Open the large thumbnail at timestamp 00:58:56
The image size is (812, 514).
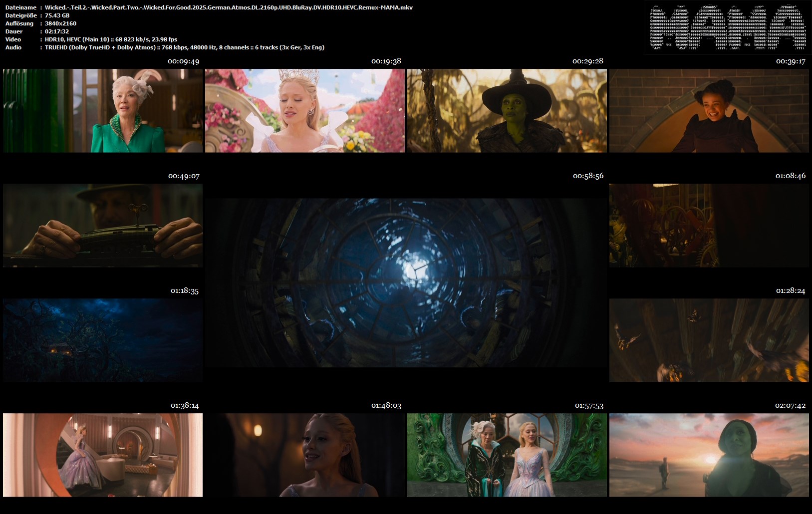(406, 283)
